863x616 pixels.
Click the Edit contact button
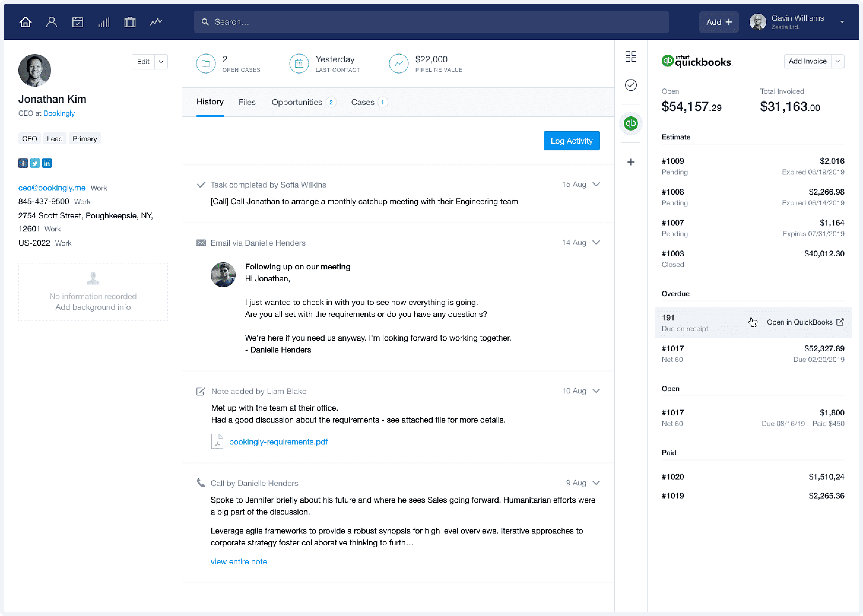[x=143, y=62]
